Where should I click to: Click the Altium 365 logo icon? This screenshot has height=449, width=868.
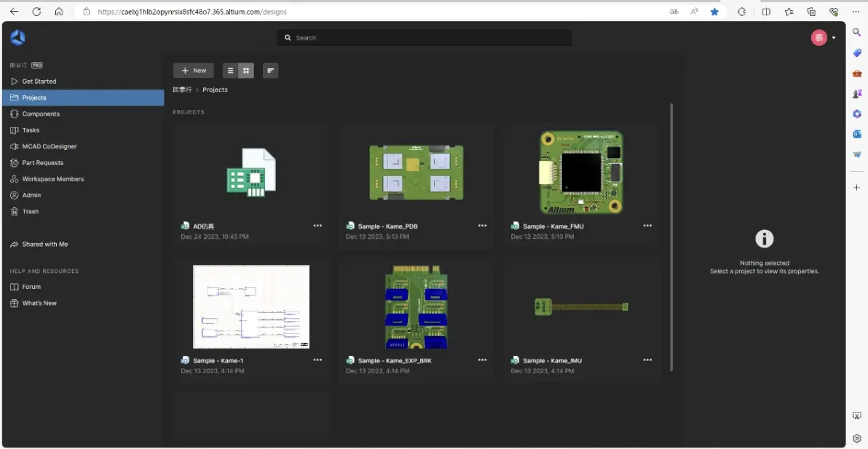(x=17, y=38)
